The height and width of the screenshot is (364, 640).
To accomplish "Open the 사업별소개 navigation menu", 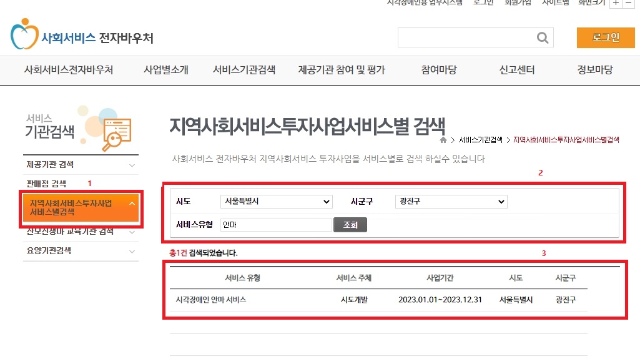I will (x=165, y=70).
